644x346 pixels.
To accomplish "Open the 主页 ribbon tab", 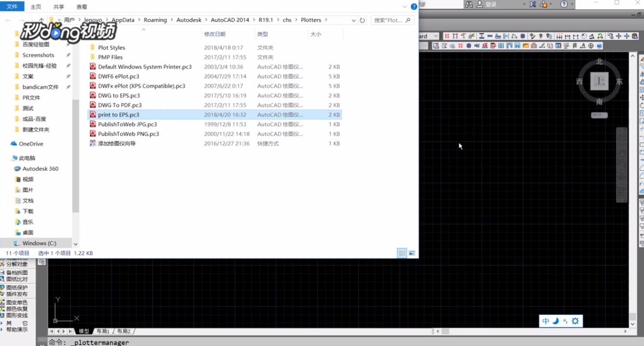I will 36,7.
